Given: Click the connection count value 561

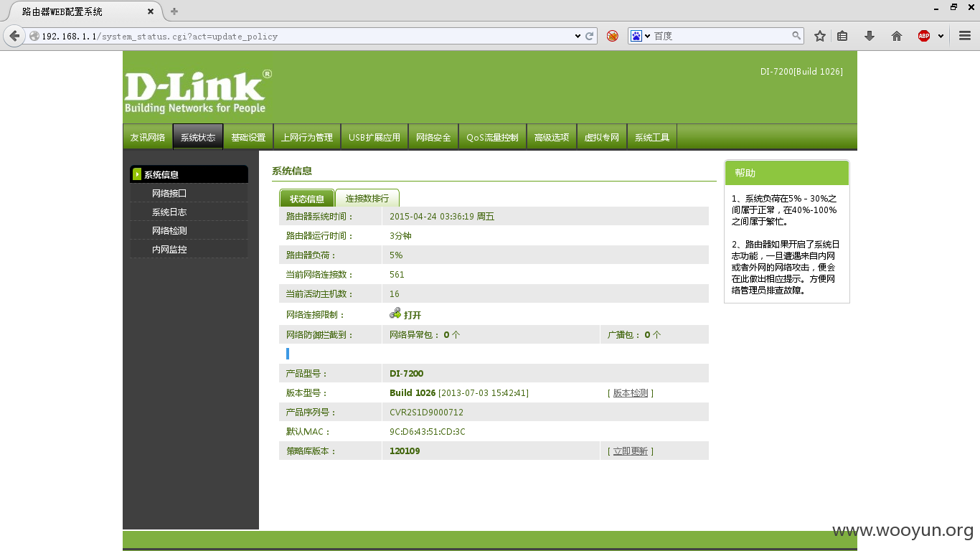Looking at the screenshot, I should point(397,275).
